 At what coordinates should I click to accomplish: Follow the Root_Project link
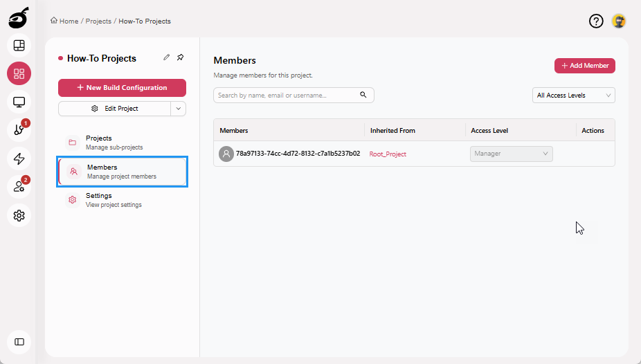pos(388,154)
